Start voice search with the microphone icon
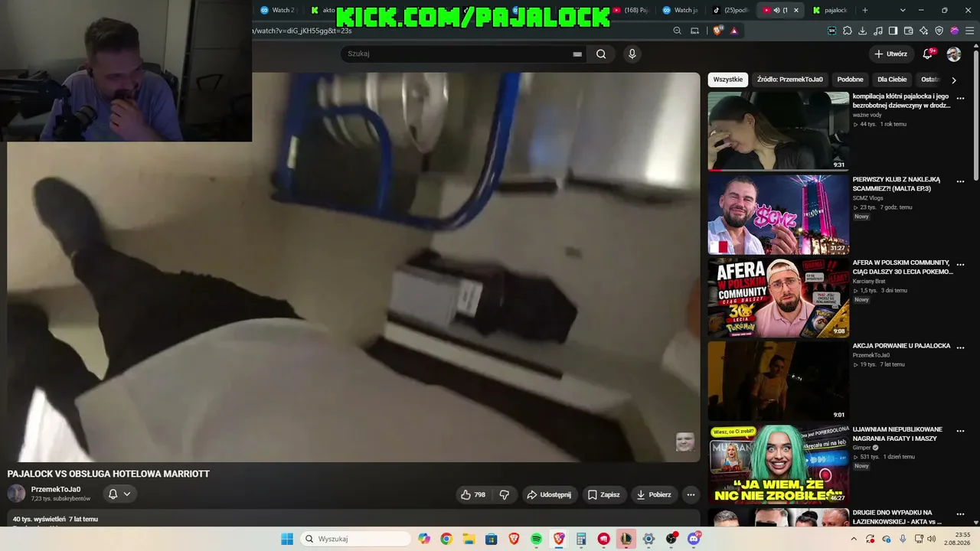 coord(632,54)
